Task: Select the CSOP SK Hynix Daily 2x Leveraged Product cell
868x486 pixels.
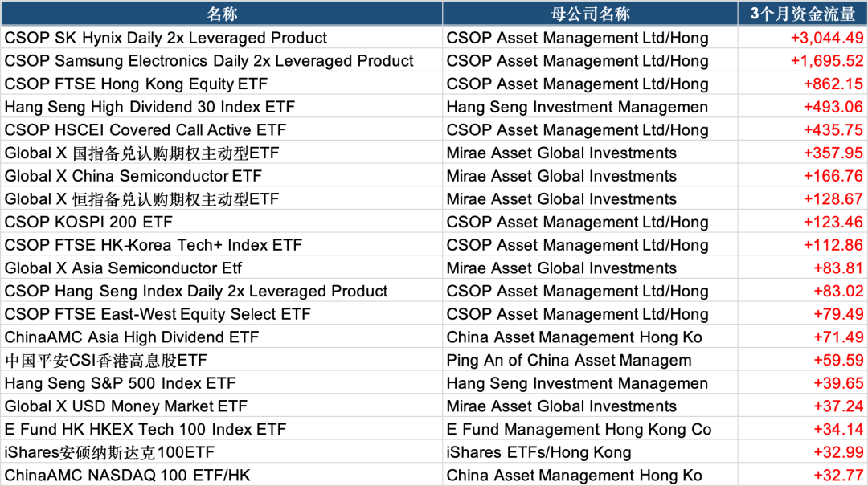Action: pos(222,38)
